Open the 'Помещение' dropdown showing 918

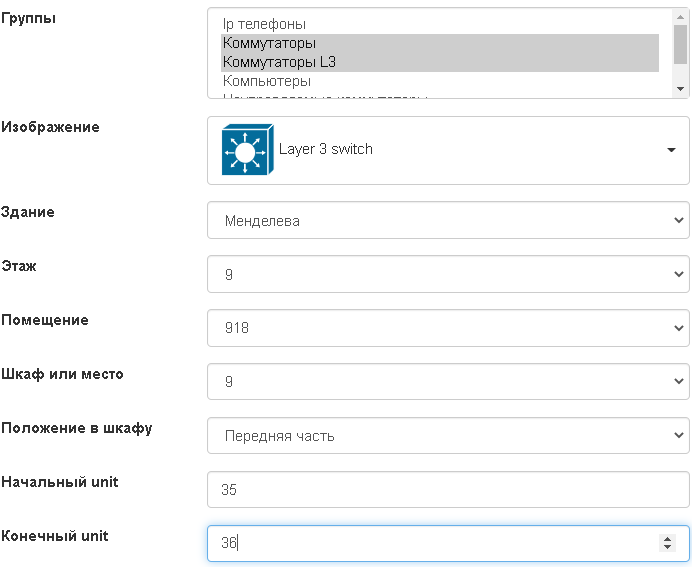tap(448, 328)
